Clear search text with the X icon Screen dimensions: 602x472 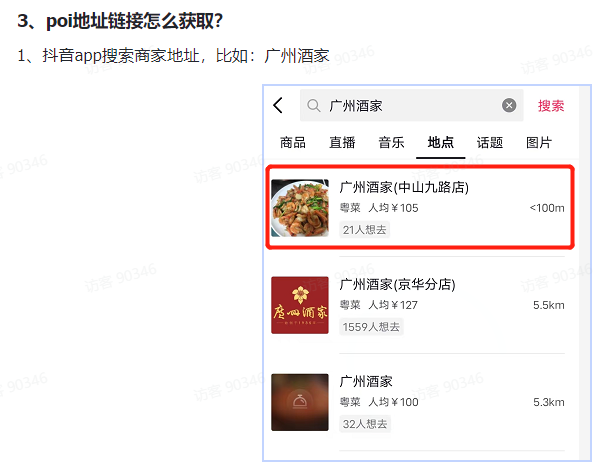(x=509, y=105)
